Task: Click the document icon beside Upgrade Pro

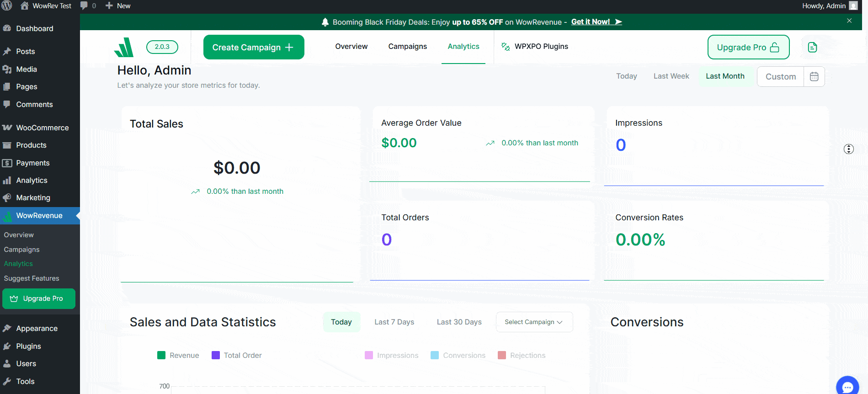Action: point(812,47)
